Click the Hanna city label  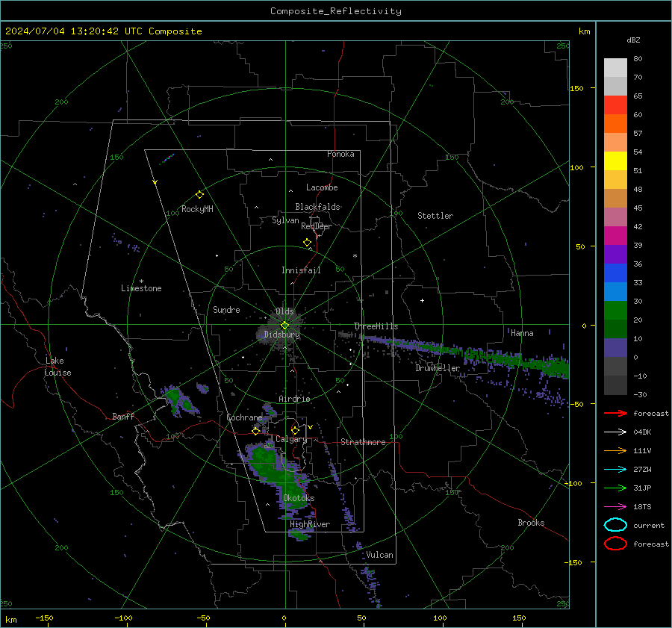[x=522, y=333]
